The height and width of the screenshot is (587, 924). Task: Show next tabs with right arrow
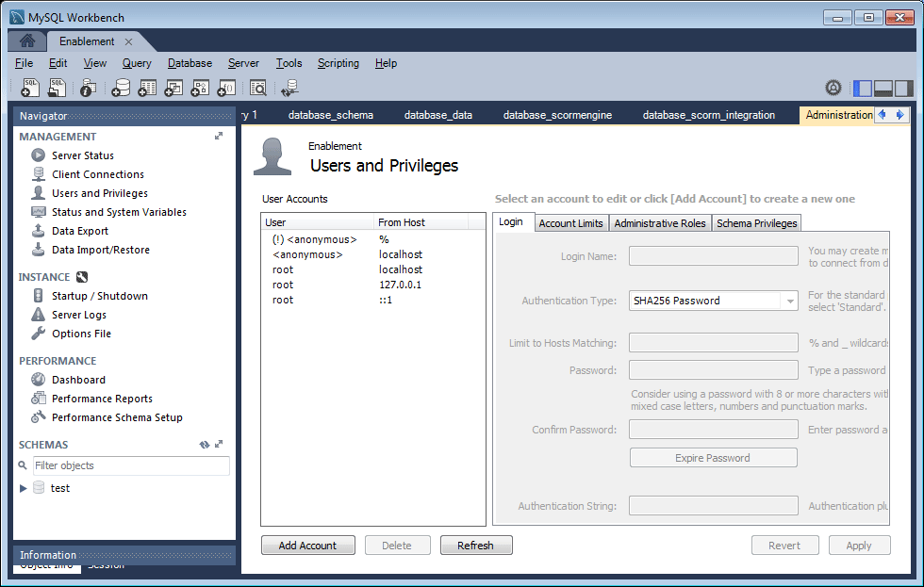point(899,115)
